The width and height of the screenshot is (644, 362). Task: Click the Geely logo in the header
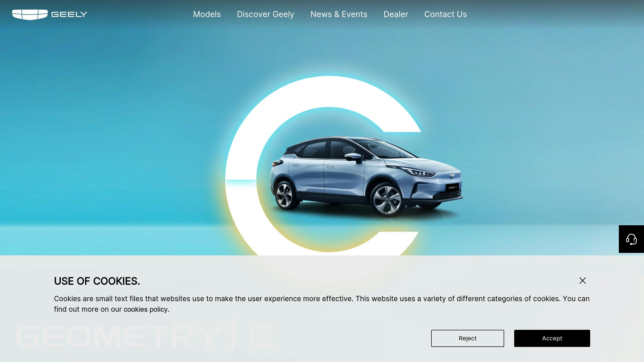tap(50, 15)
